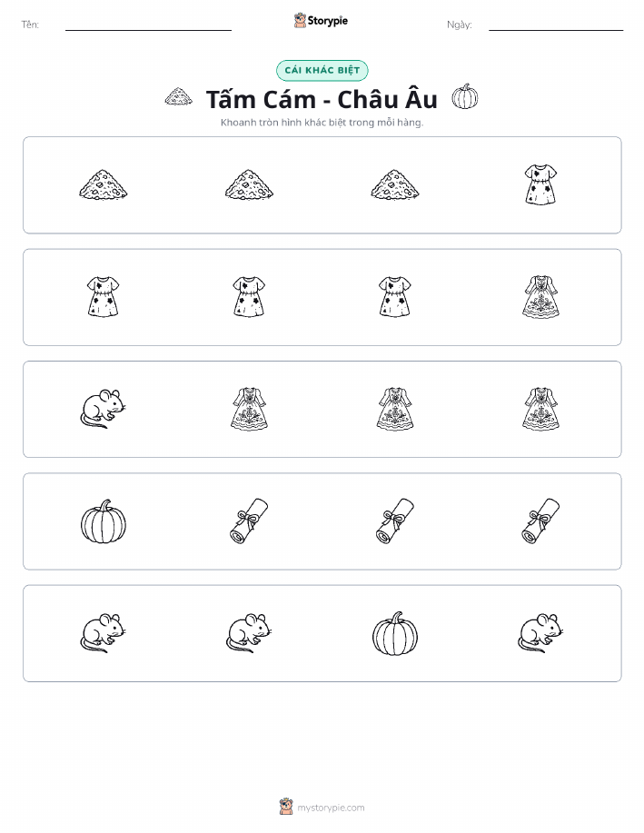Select the pumpkin in the fourth row
Image resolution: width=644 pixels, height=833 pixels.
[x=104, y=521]
